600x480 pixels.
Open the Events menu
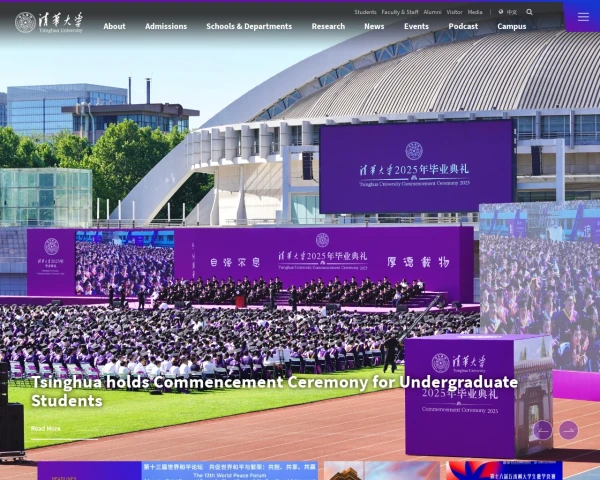coord(416,26)
